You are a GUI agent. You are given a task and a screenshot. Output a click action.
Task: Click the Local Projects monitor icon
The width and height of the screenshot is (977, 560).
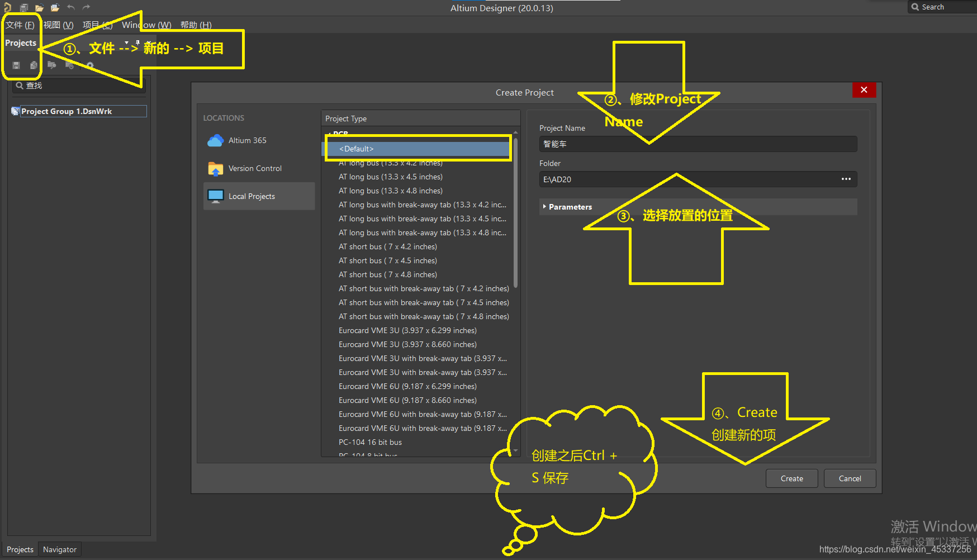215,196
